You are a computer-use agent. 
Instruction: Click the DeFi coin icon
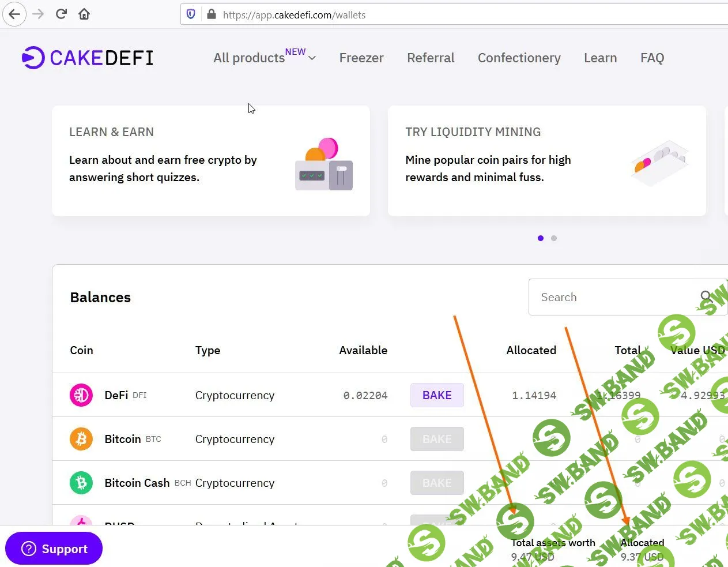[81, 395]
